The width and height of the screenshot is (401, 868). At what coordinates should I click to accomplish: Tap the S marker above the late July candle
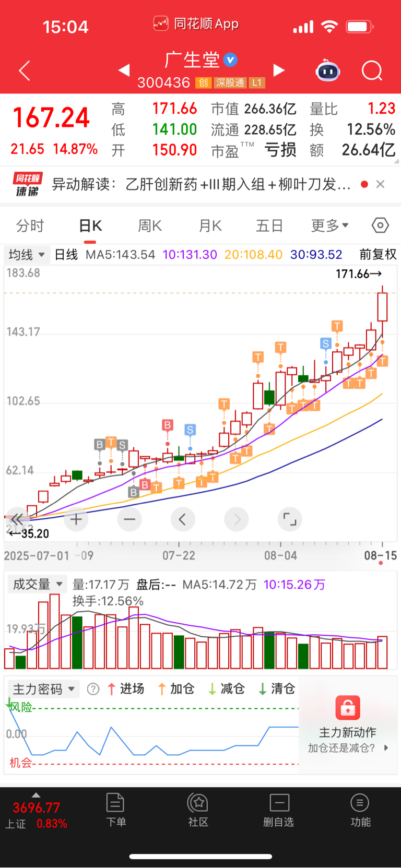coord(190,430)
